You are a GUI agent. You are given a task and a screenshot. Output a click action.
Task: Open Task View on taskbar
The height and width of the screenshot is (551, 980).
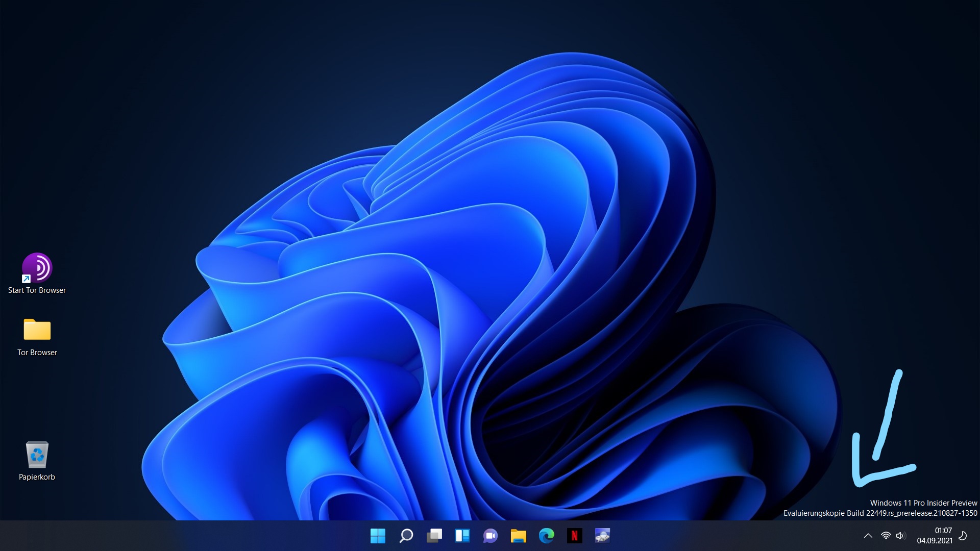point(434,536)
